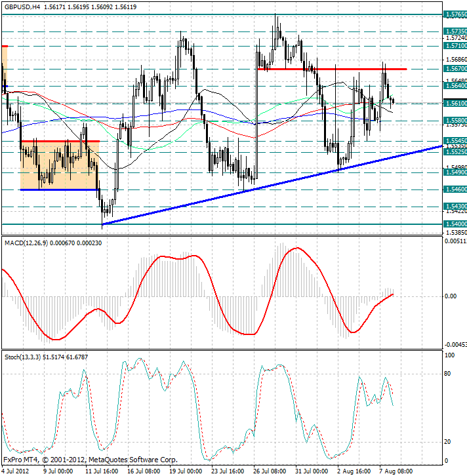
Task: Select the current price marker 1.5610
Action: (x=455, y=103)
